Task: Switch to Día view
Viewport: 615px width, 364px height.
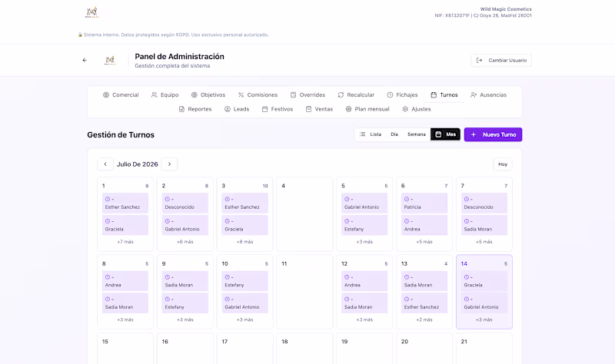Action: [394, 134]
